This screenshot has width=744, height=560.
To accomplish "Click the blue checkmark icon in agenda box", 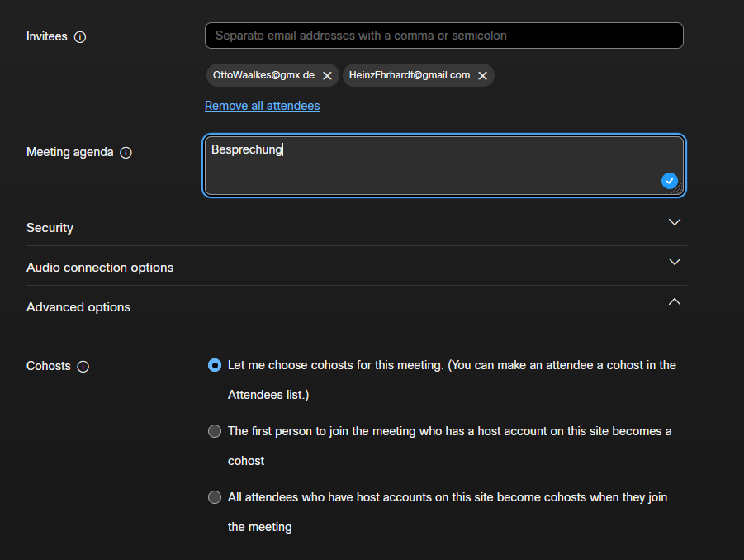I will coord(670,181).
